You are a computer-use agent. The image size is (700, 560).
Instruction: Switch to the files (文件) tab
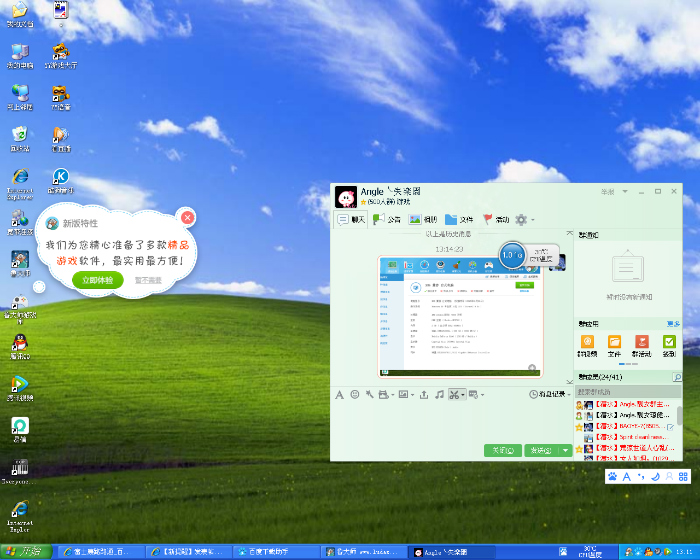tap(460, 219)
